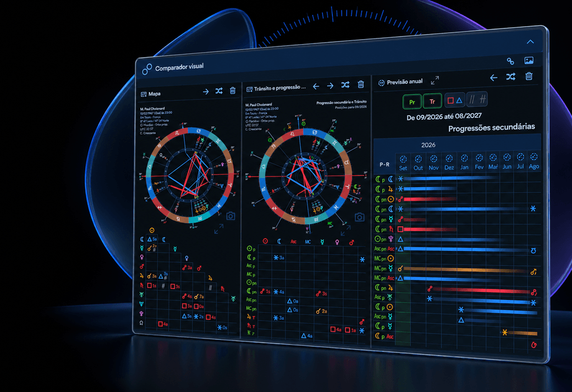The height and width of the screenshot is (392, 572).
Task: Click the Previsão anual clock icon
Action: [381, 83]
